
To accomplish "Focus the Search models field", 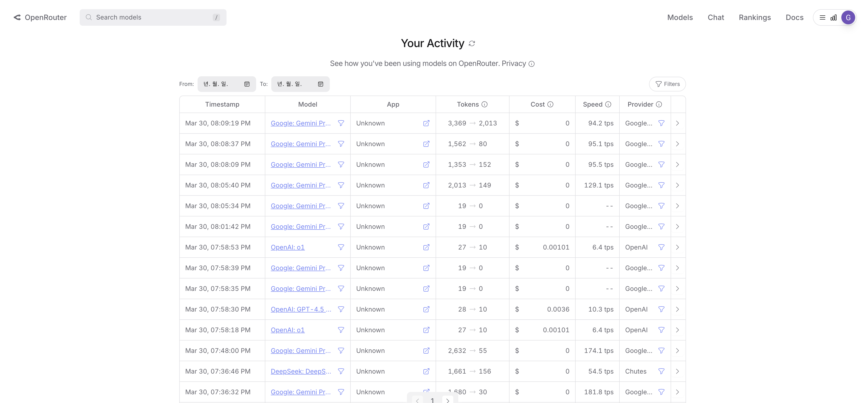I will [x=153, y=17].
